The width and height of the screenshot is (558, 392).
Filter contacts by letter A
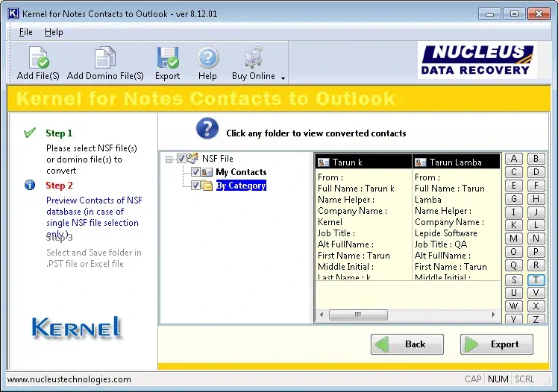pos(514,159)
